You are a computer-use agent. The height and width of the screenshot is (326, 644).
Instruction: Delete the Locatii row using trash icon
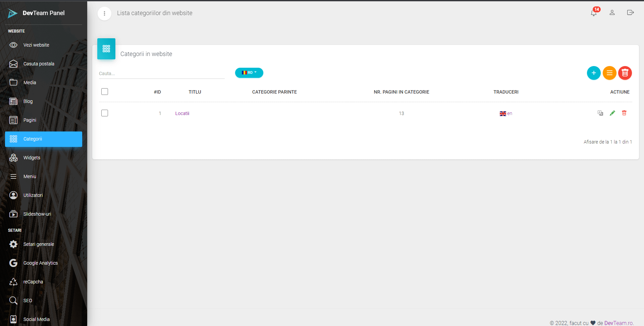pyautogui.click(x=624, y=113)
